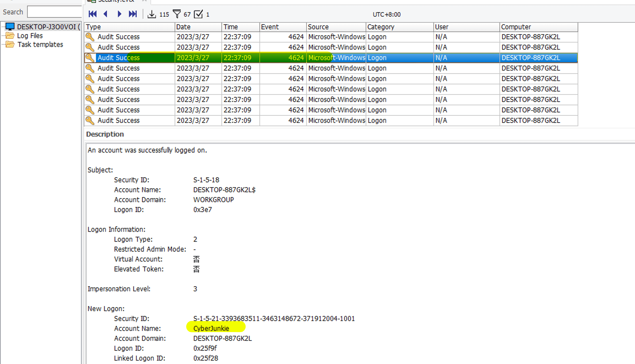Click the key icon on the last event row
Screen dimensions: 635x364
point(89,120)
